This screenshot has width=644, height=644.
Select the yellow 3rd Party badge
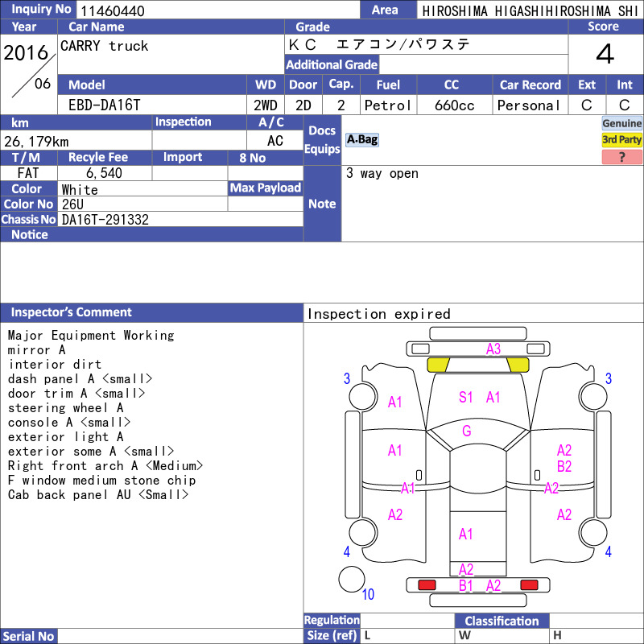(621, 139)
